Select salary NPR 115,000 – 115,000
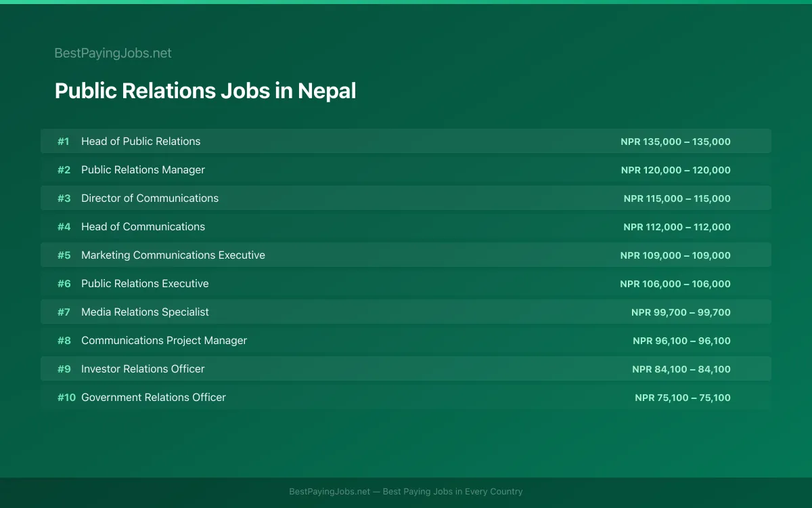Image resolution: width=812 pixels, height=508 pixels. point(677,198)
